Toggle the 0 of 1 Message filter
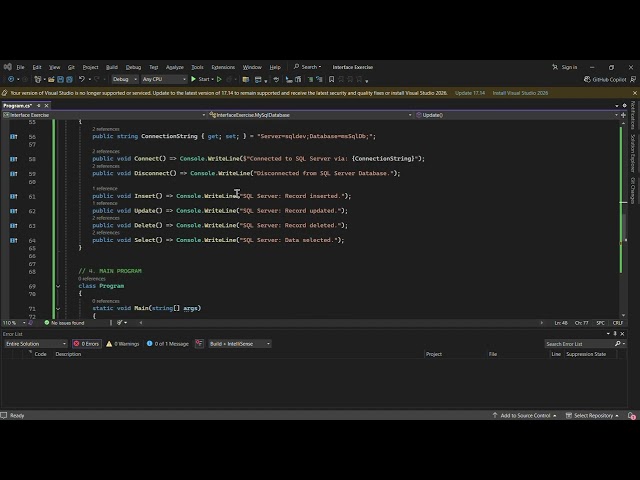 point(168,344)
